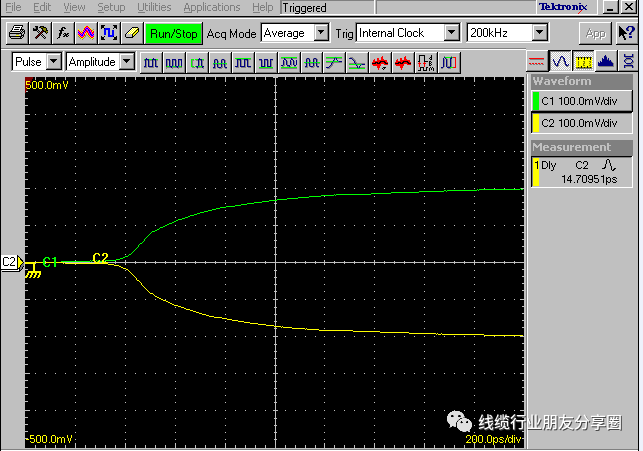643x451 pixels.
Task: Toggle the C2 100.0mV/div waveform entry
Action: click(582, 123)
